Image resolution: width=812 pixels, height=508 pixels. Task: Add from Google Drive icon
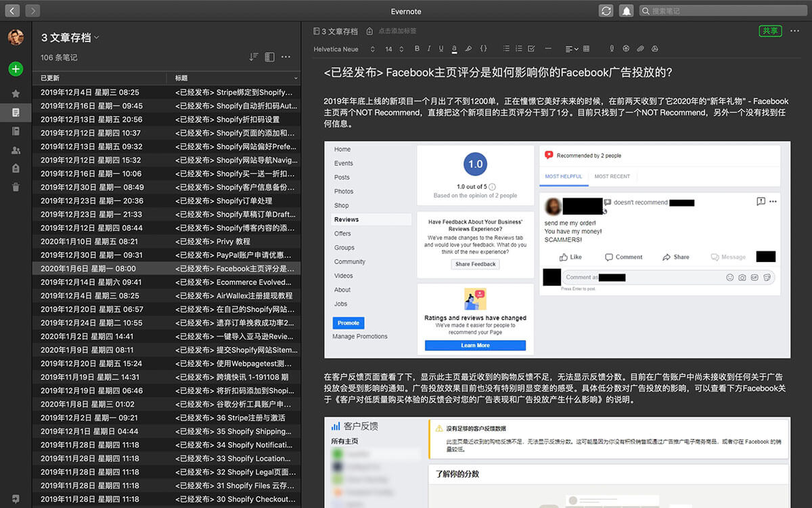tap(654, 49)
